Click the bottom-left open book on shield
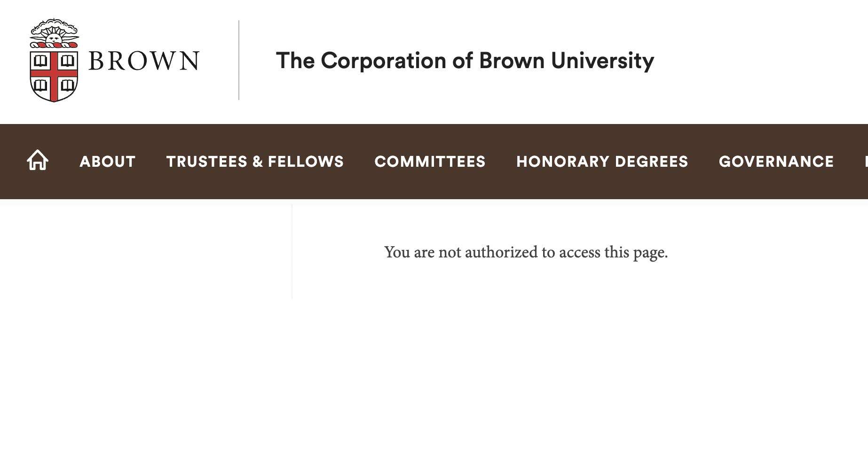The width and height of the screenshot is (868, 466). pos(40,85)
